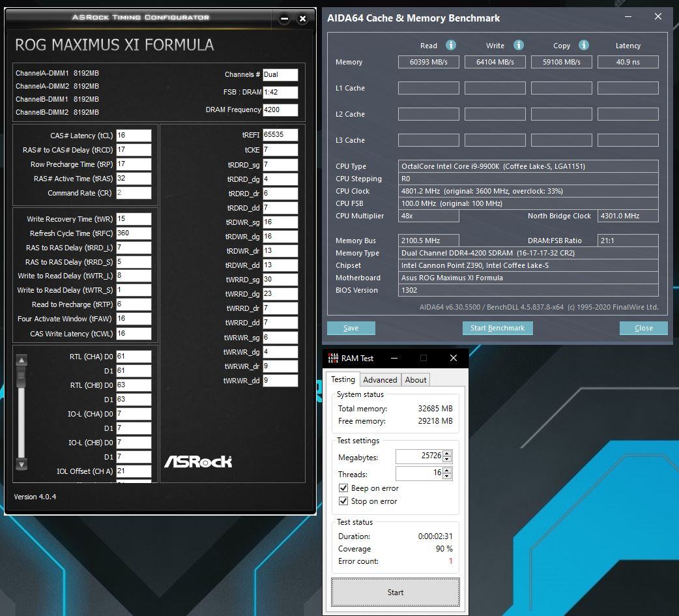This screenshot has width=679, height=616.
Task: Open the About tab in RAM Test
Action: (x=416, y=380)
